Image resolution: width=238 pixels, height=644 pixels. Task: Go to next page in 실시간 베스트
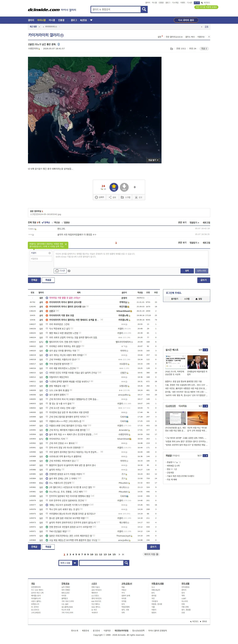[207, 350]
